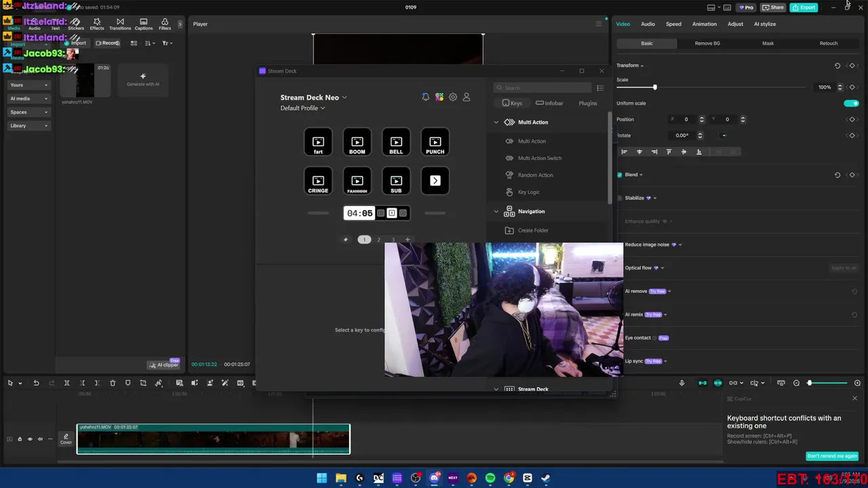Click 'Don't remind me again' button
Viewport: 868px width, 488px height.
point(832,456)
